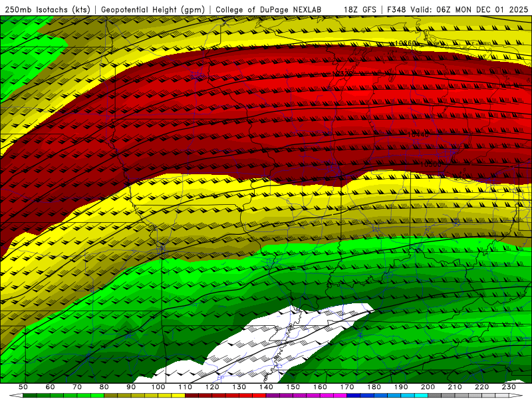This screenshot has height=399, width=532.
Task: Click the 10500 height contour label
Action: tap(430, 164)
